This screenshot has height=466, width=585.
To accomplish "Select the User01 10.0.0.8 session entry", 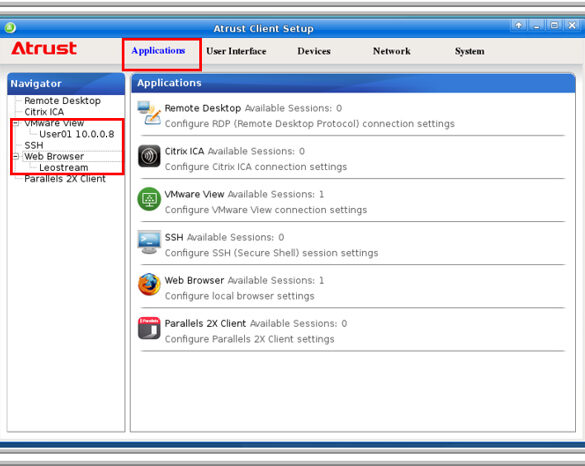I will [x=76, y=134].
